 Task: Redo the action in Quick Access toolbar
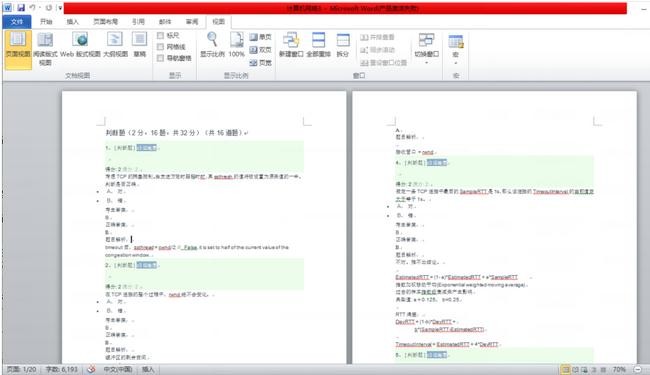[x=49, y=7]
